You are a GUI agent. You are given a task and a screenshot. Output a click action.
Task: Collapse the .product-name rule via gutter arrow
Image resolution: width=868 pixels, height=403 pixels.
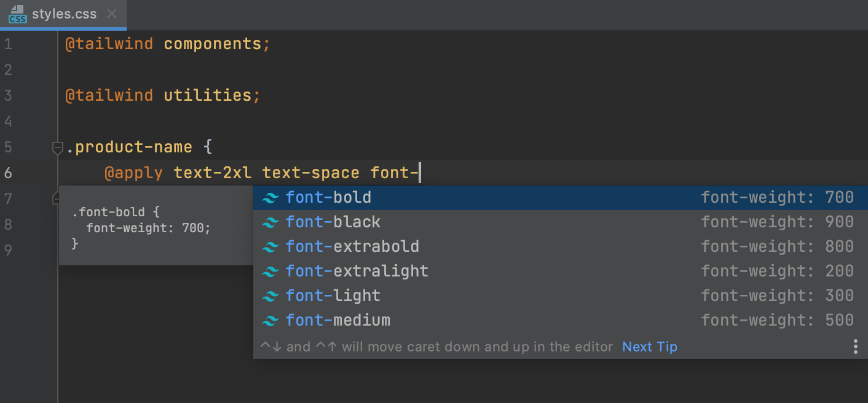pyautogui.click(x=57, y=147)
